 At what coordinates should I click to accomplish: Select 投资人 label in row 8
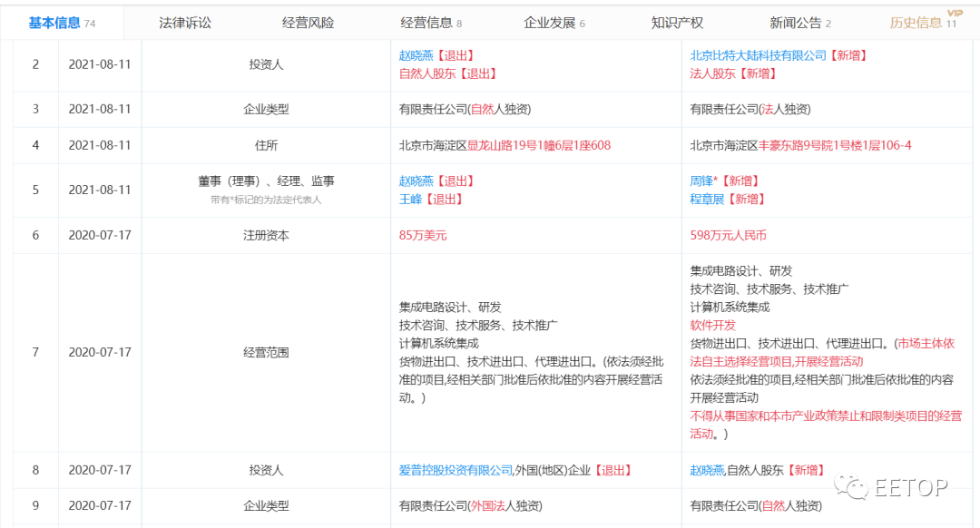click(266, 470)
